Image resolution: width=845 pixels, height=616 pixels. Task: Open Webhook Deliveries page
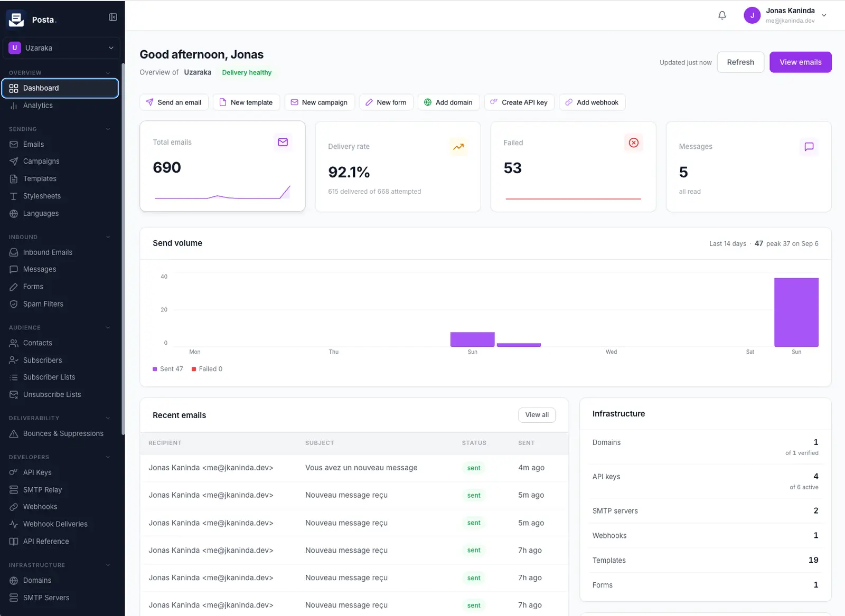60,524
